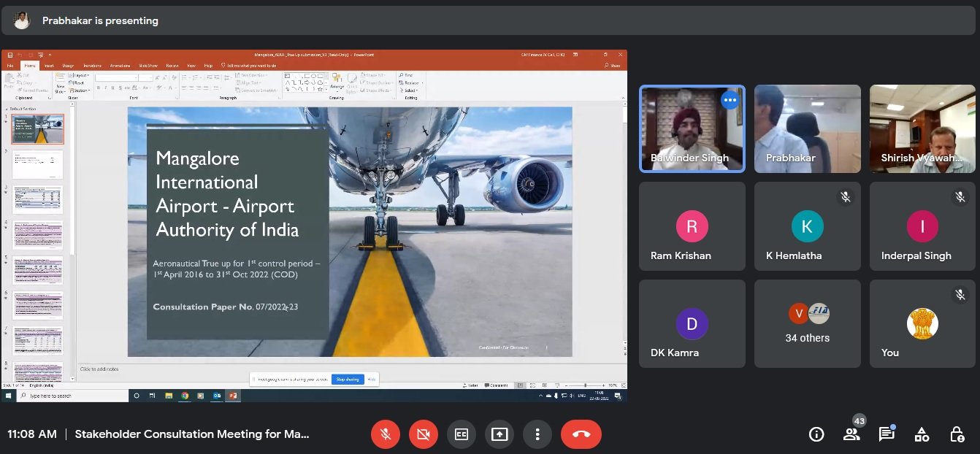Screen dimensions: 980x454
Task: Expand the 34 others participant tile
Action: (x=807, y=323)
